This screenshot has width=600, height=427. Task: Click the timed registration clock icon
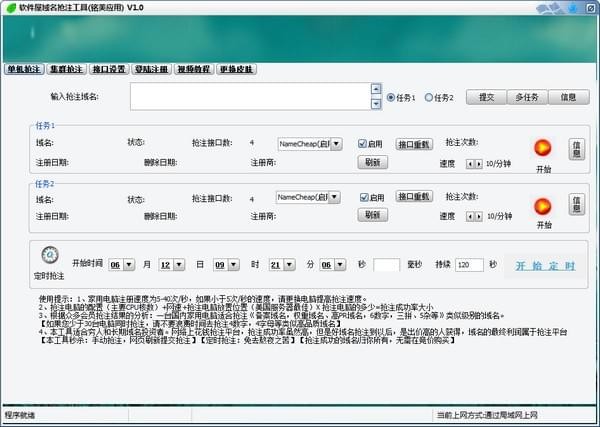click(51, 256)
